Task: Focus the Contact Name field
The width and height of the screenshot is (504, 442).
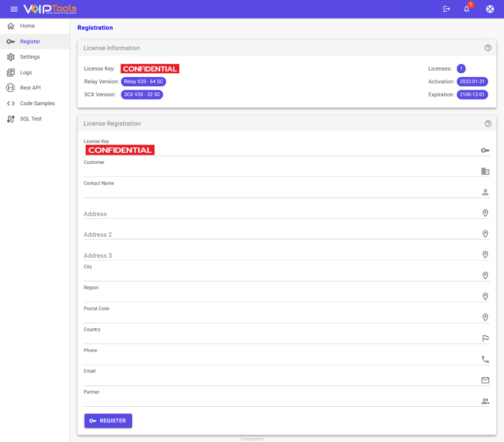Action: [x=280, y=192]
